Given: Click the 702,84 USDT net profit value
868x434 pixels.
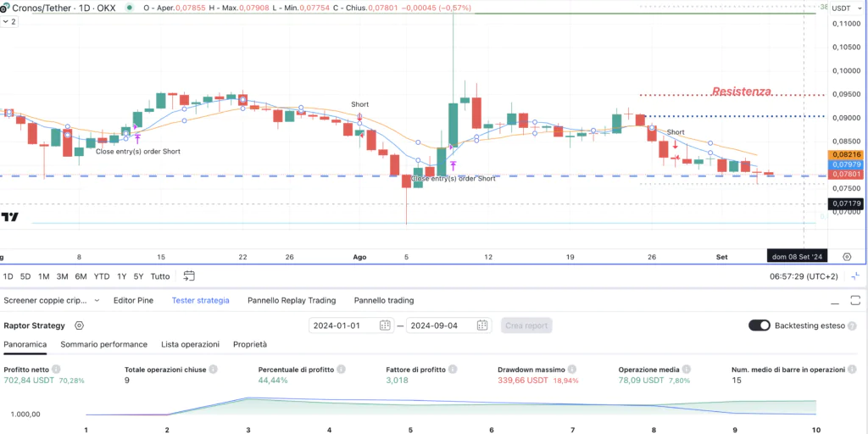Looking at the screenshot, I should [x=30, y=381].
